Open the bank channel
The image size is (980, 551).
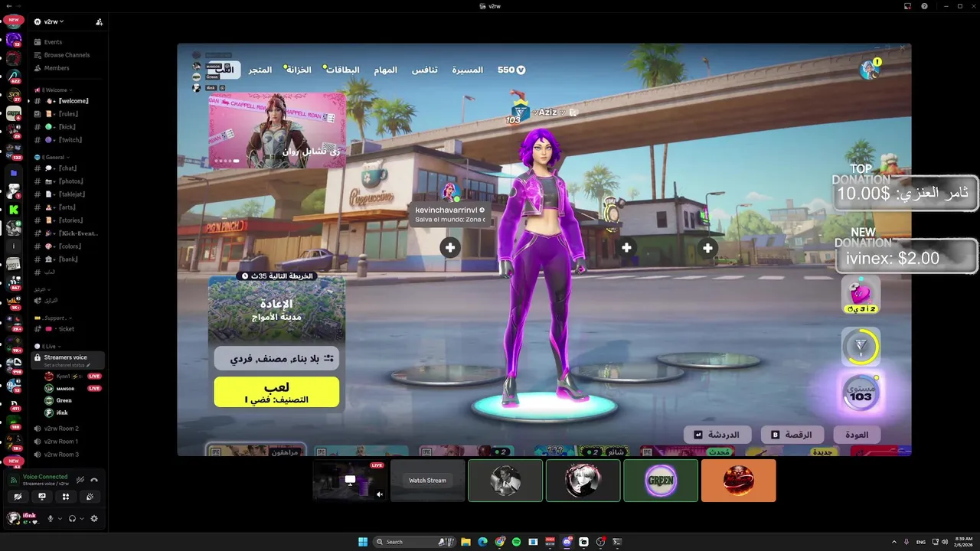pos(68,259)
